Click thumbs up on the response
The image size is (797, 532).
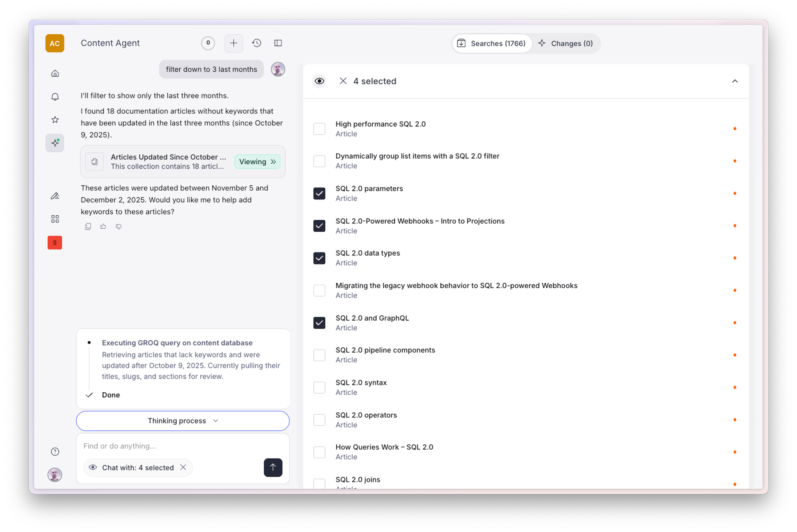pyautogui.click(x=103, y=226)
